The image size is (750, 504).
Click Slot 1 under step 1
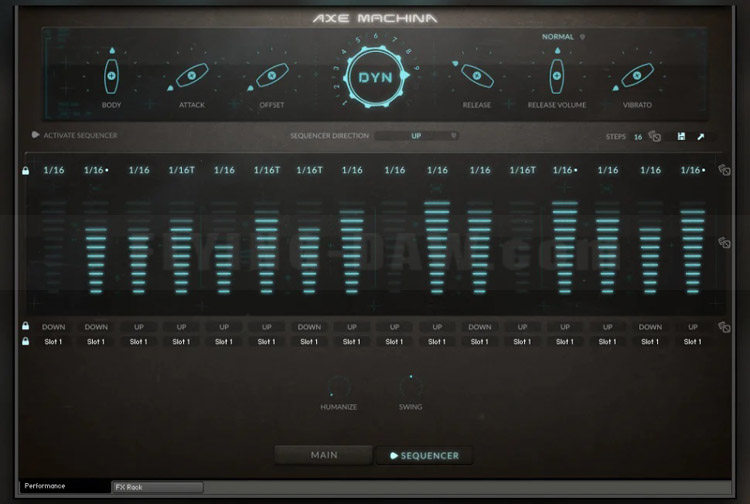click(54, 342)
